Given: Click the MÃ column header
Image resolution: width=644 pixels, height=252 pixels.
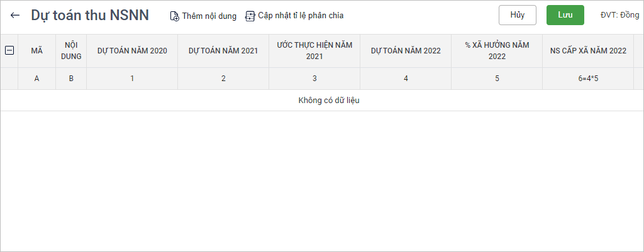Looking at the screenshot, I should 36,51.
